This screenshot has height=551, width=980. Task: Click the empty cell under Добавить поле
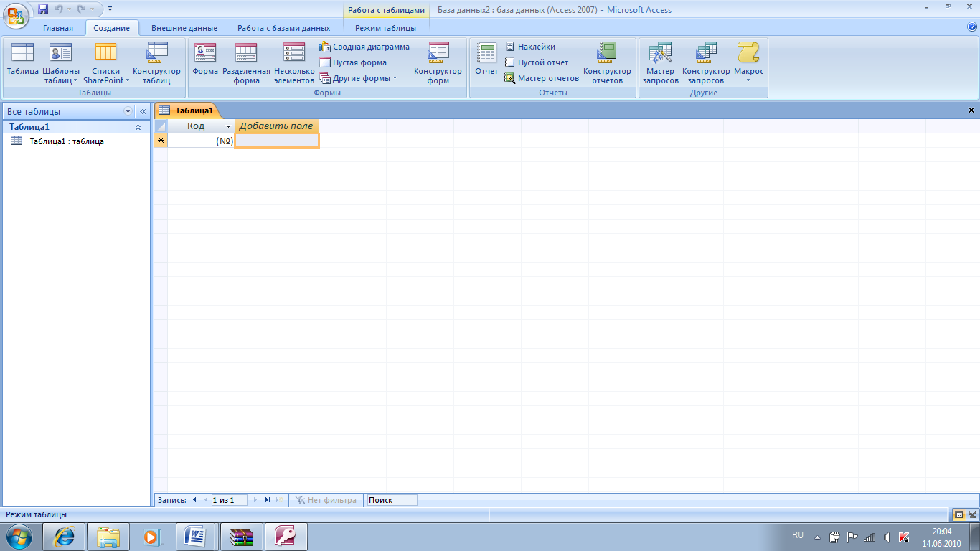coord(277,141)
